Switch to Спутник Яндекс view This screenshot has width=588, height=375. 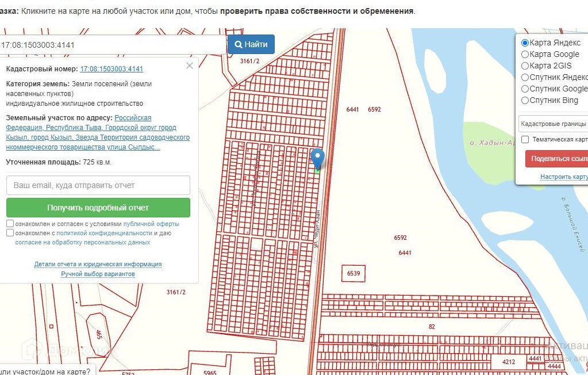525,78
